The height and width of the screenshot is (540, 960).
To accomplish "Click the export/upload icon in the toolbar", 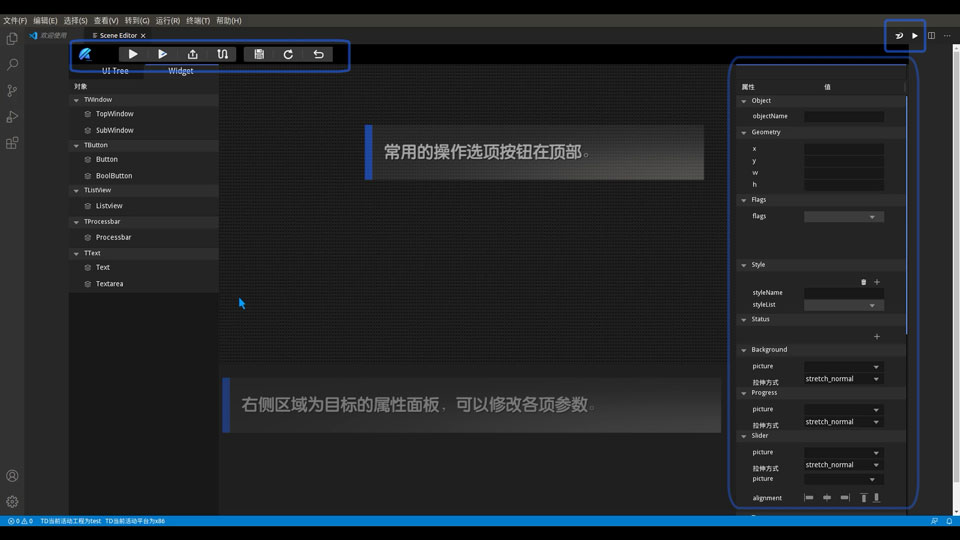I will point(193,54).
